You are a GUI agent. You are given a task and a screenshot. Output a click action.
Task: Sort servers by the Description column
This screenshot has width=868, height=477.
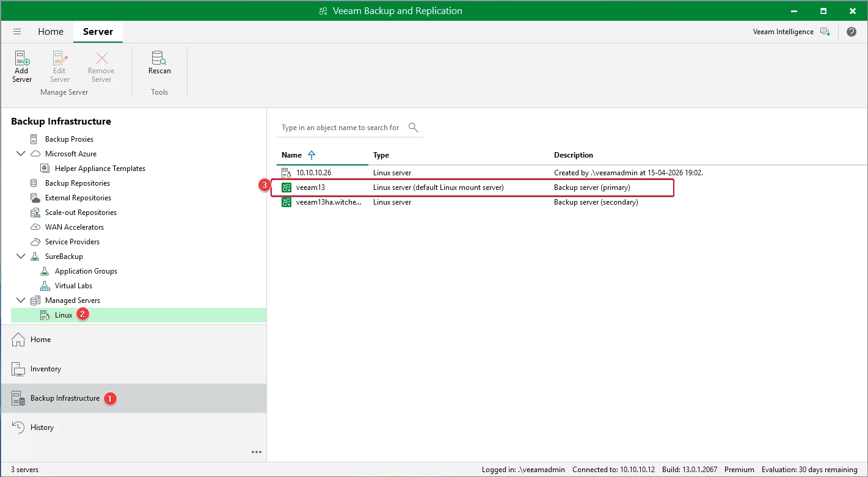pyautogui.click(x=574, y=155)
